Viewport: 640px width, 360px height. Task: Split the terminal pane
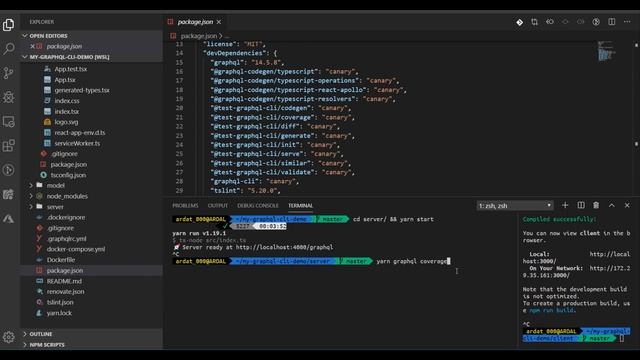pyautogui.click(x=581, y=205)
